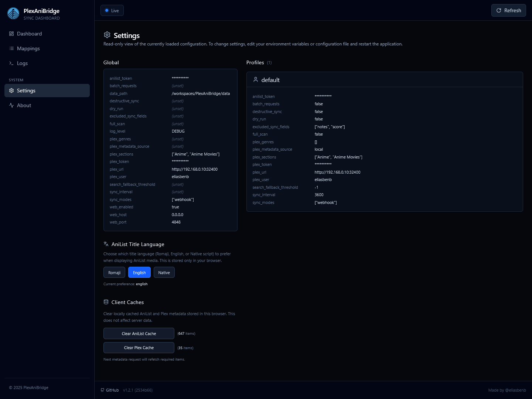Viewport: 532px width, 399px height.
Task: Click excluded_sync_fields value ["notes", "score"]
Action: click(x=330, y=127)
